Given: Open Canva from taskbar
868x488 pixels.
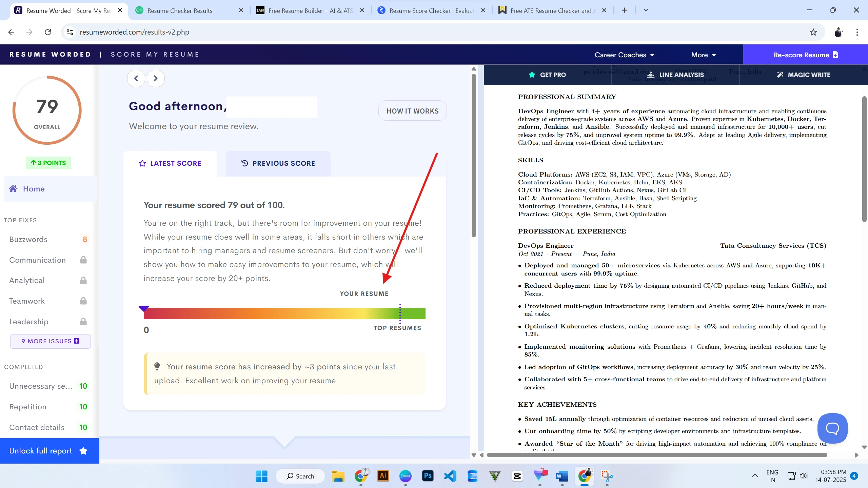Looking at the screenshot, I should click(x=406, y=476).
